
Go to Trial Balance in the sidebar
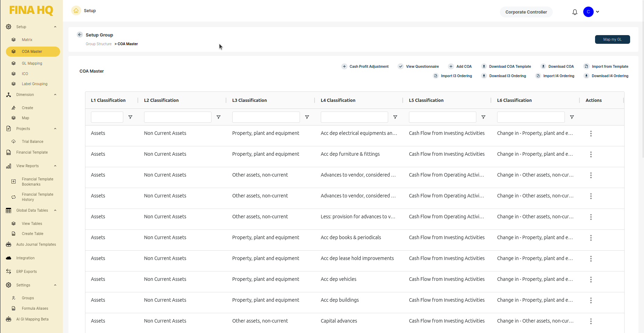pyautogui.click(x=32, y=141)
